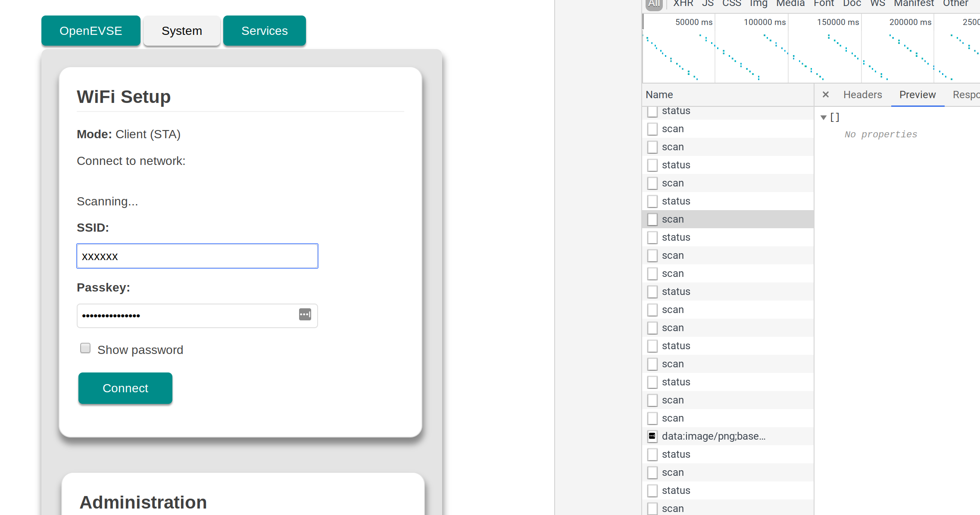The height and width of the screenshot is (515, 980).
Task: Click the small icon beside the highlighted scan request
Action: click(x=652, y=219)
